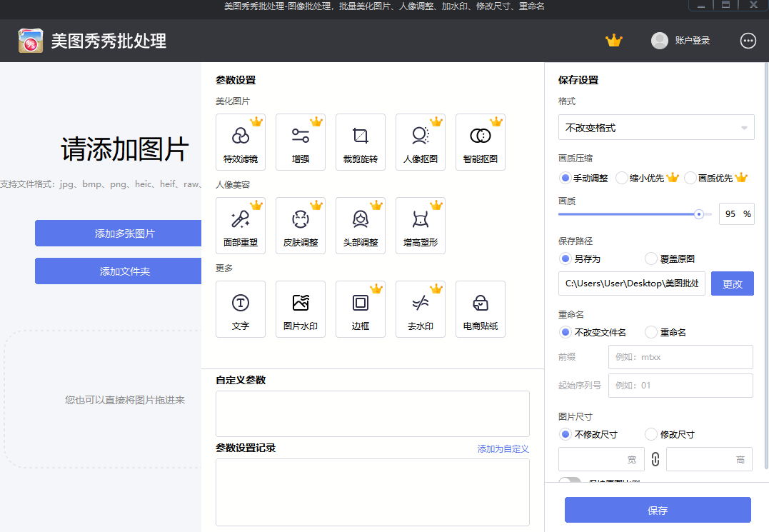Adjust the 画质 quality slider
Screen dimensions: 769x532
(x=698, y=214)
